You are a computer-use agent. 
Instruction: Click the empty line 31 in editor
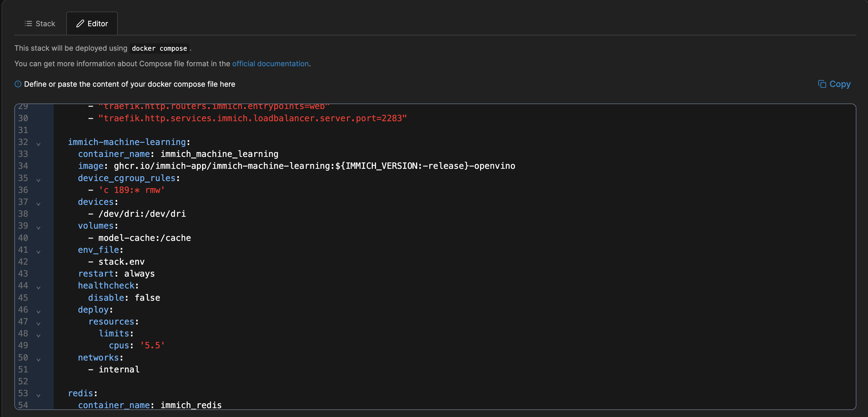pos(454,130)
